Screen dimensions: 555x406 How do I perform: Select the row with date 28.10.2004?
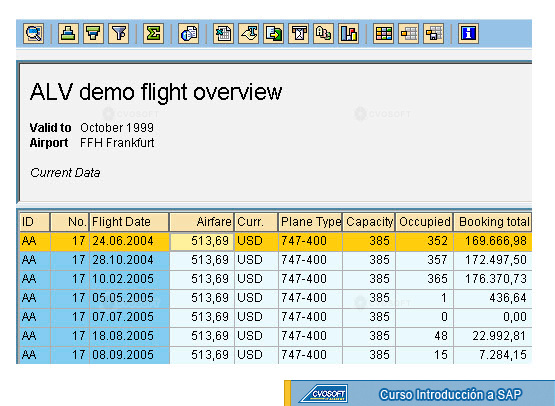(x=276, y=260)
